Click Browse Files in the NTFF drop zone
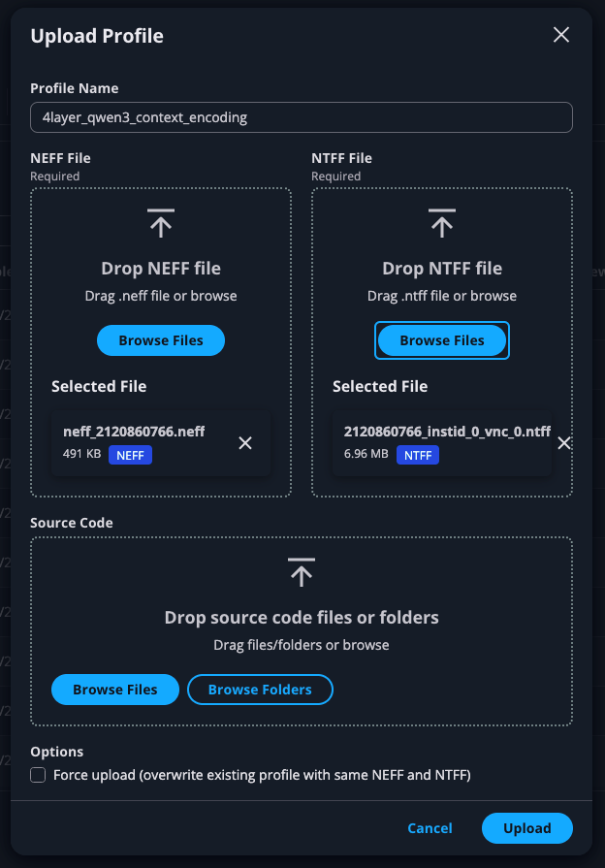The image size is (605, 868). click(441, 340)
